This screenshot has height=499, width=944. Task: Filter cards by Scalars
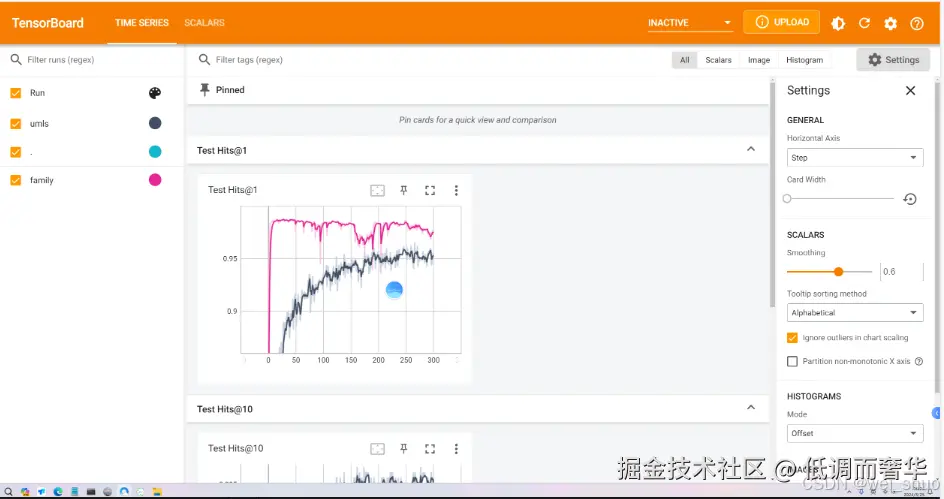tap(718, 60)
